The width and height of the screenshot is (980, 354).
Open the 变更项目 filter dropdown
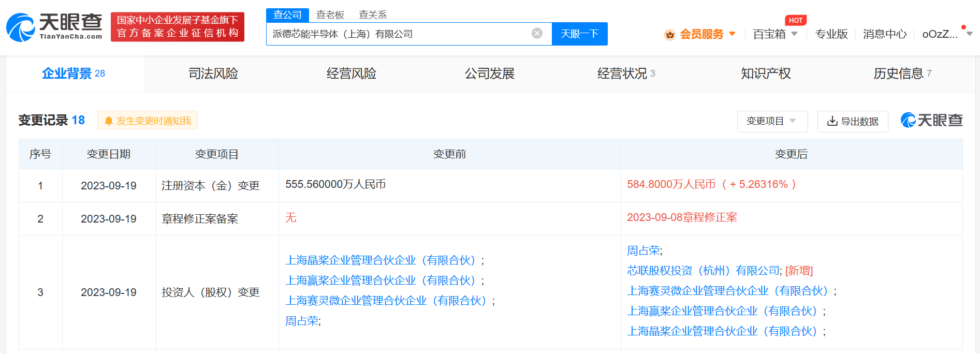(772, 121)
